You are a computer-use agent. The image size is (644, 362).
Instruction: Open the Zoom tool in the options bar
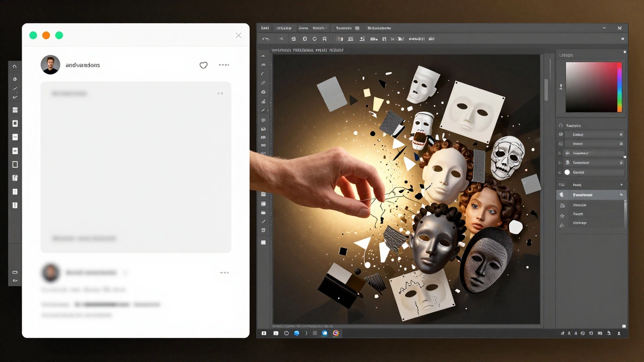coord(314,39)
